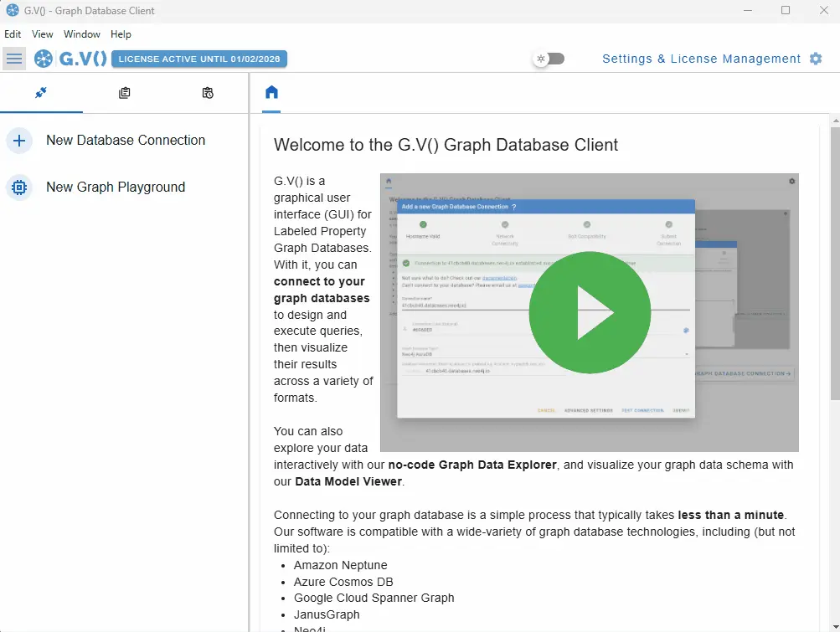Open the saved queries clipboard tab

pyautogui.click(x=124, y=93)
